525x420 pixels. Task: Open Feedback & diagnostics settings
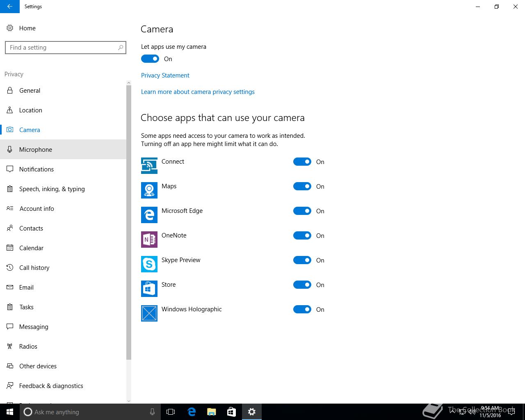(x=63, y=386)
